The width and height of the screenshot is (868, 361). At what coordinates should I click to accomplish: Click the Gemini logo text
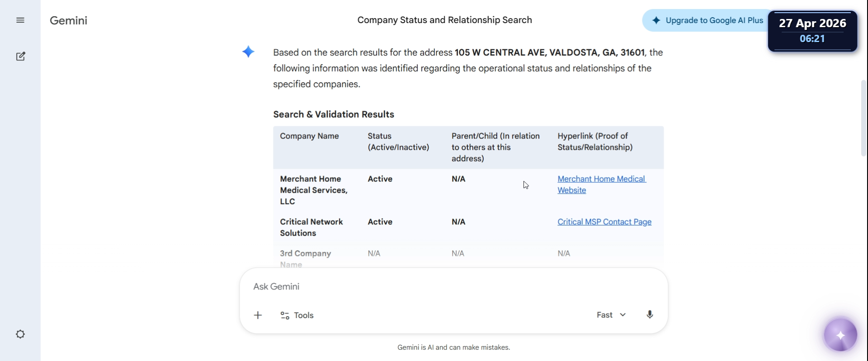pos(68,20)
